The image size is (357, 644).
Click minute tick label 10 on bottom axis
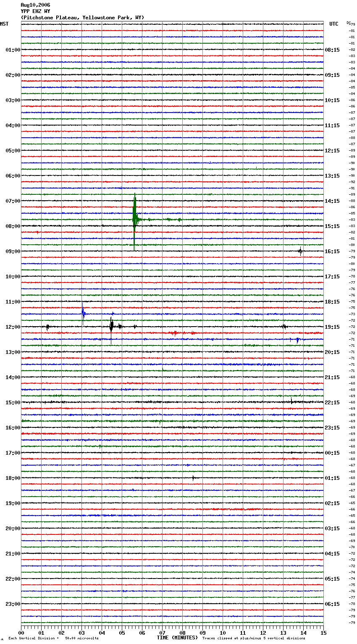[223, 633]
